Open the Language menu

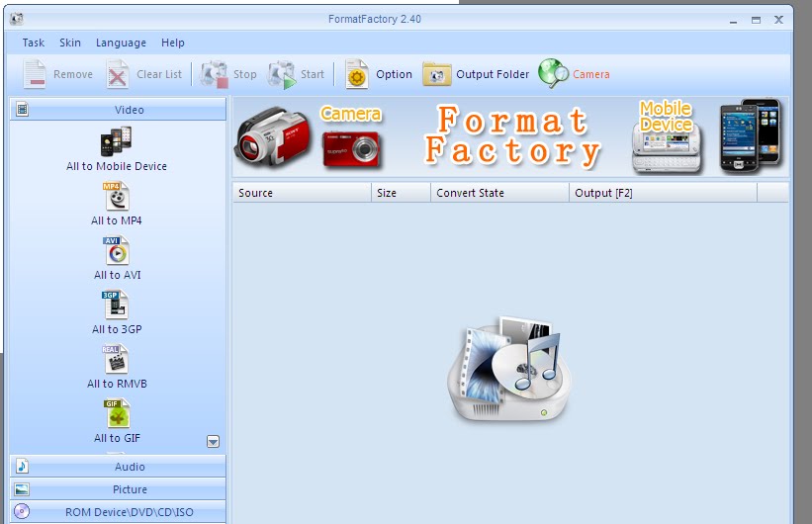point(121,43)
